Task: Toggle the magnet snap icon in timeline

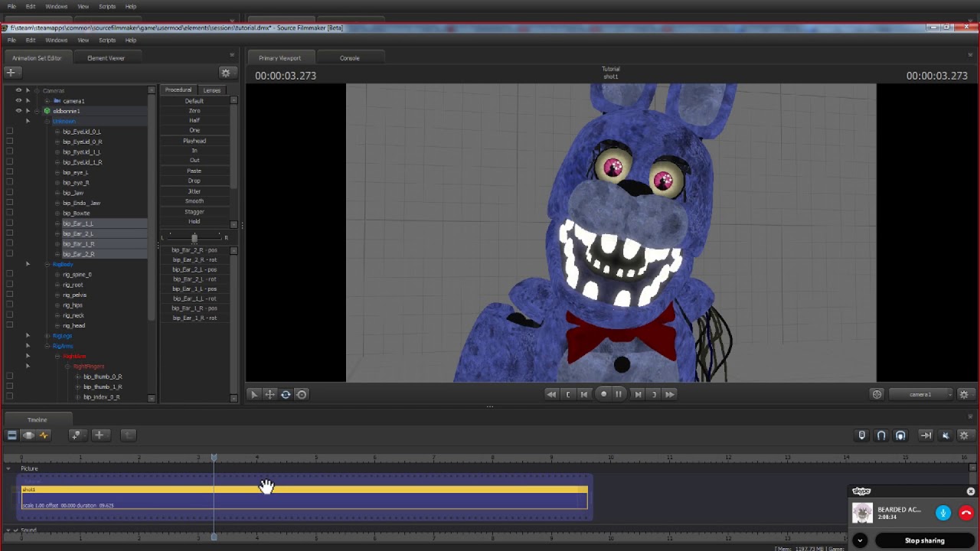Action: click(x=881, y=435)
